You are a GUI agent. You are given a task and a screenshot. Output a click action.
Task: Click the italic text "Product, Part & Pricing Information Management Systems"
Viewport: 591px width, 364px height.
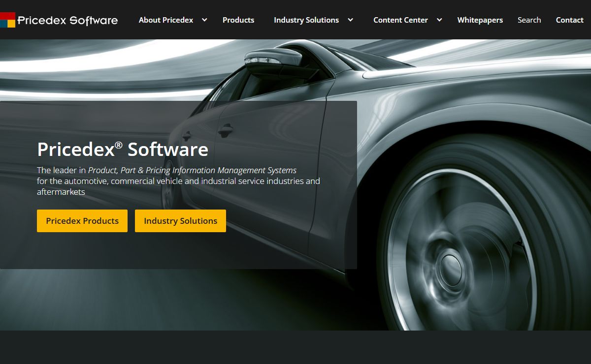(193, 170)
